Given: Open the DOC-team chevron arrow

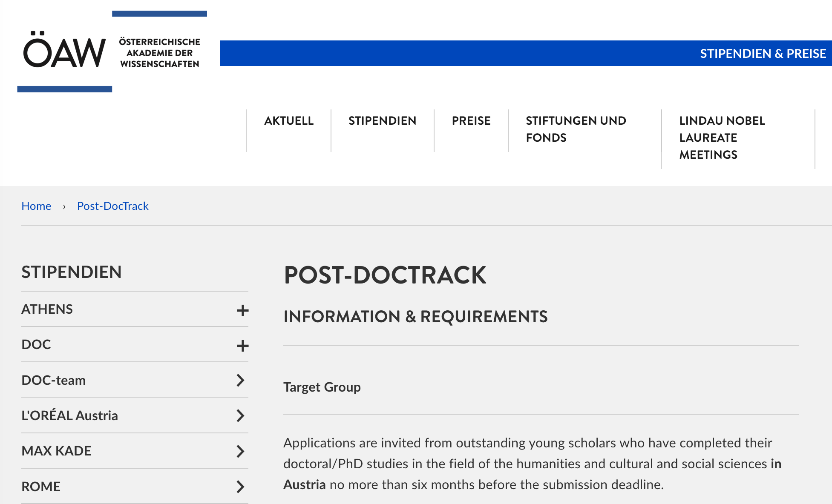Looking at the screenshot, I should click(x=241, y=381).
